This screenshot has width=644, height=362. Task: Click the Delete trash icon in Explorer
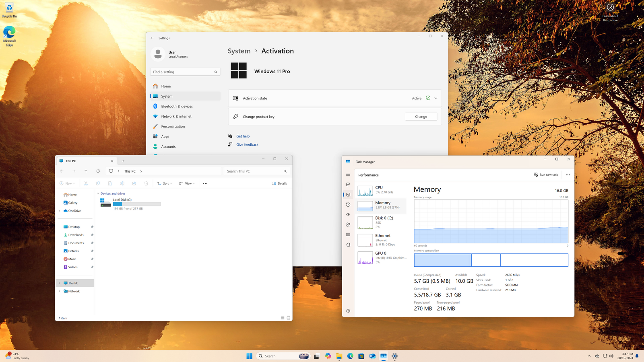point(146,183)
